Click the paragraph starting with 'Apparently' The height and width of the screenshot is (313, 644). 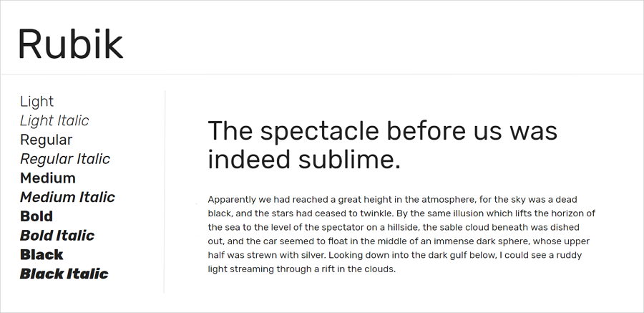point(401,234)
